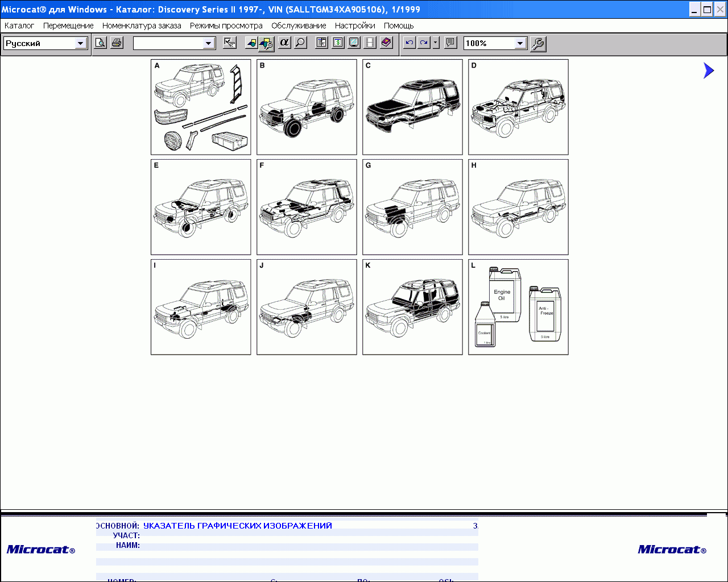Click the print preview icon
Image resolution: width=728 pixels, height=582 pixels.
click(101, 43)
